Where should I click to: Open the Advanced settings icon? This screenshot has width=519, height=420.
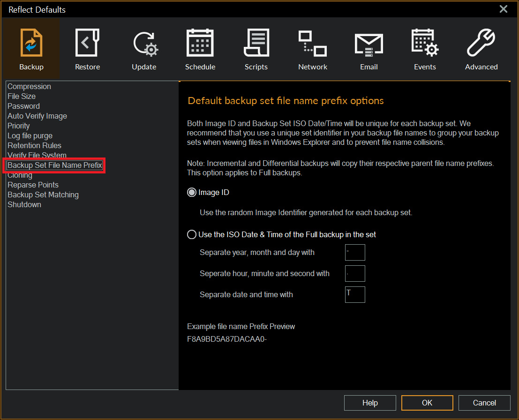click(481, 48)
